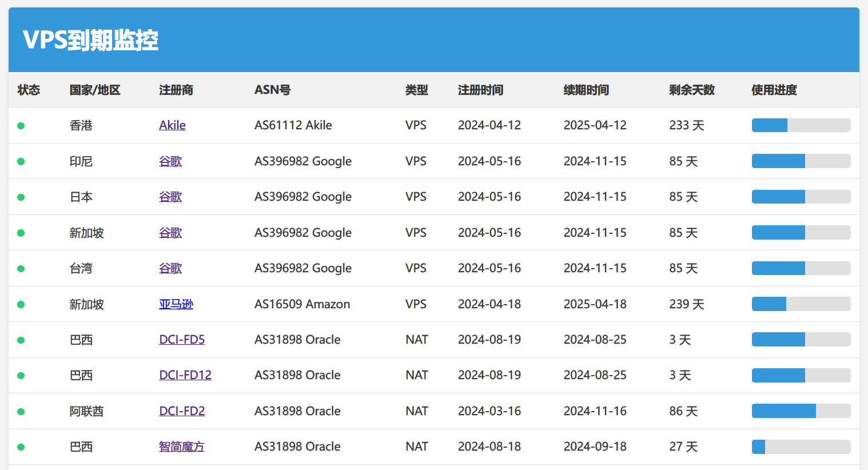Click the usage progress bar for 阿联酋
The image size is (868, 470).
point(801,411)
